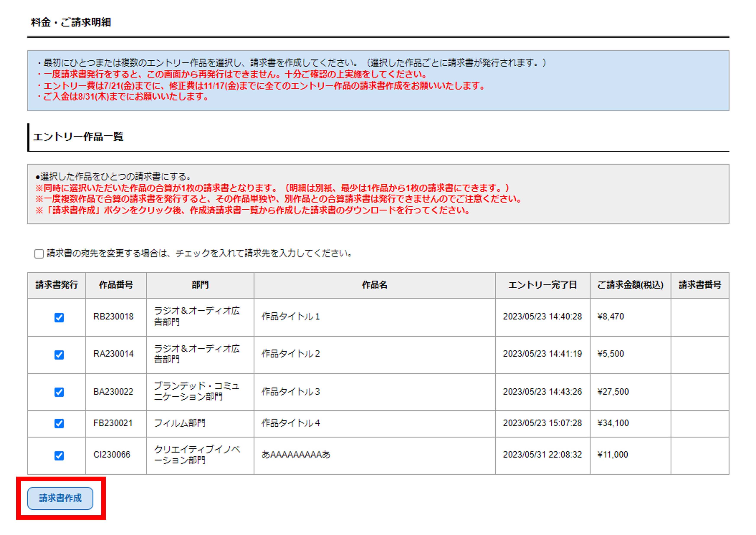
Task: Click the ご請求金額(税込) column header
Action: 630,285
